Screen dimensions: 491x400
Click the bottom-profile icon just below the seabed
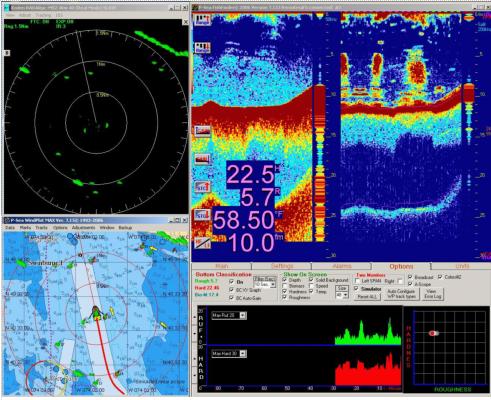203,131
